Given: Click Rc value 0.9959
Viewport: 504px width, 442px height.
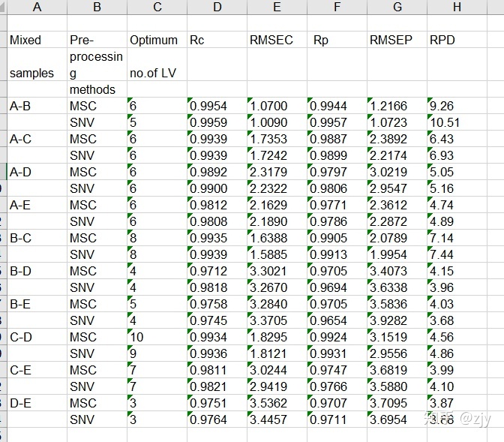Looking at the screenshot, I should click(x=217, y=122).
